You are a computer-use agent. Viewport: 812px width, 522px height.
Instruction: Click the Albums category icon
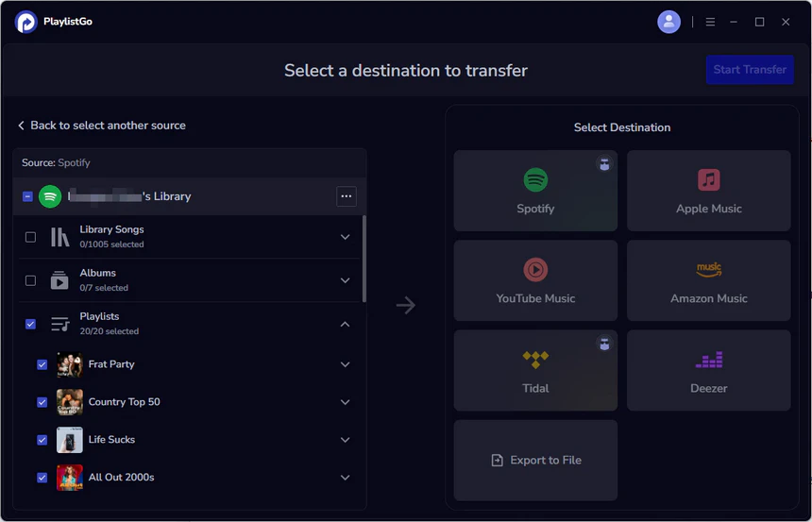point(59,280)
